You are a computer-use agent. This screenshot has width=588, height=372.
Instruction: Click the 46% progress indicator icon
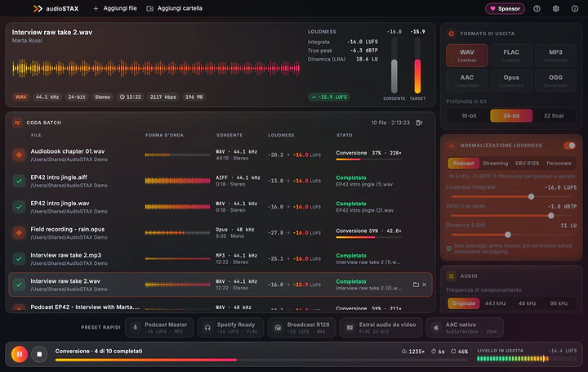point(453,352)
